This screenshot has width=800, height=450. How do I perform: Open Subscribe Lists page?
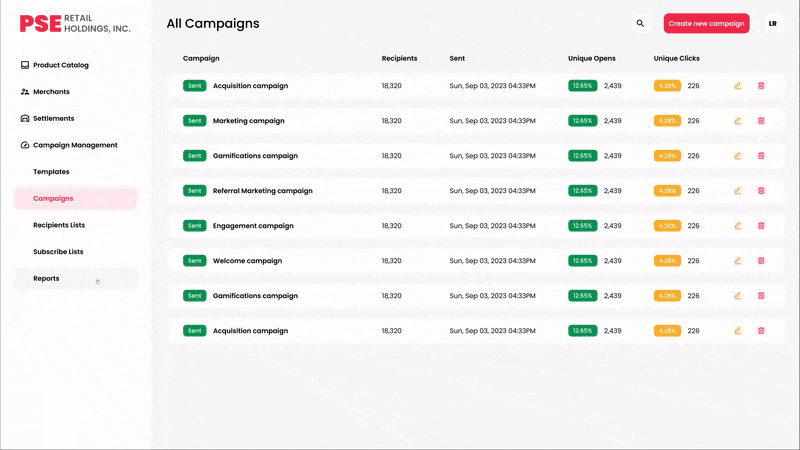[58, 252]
